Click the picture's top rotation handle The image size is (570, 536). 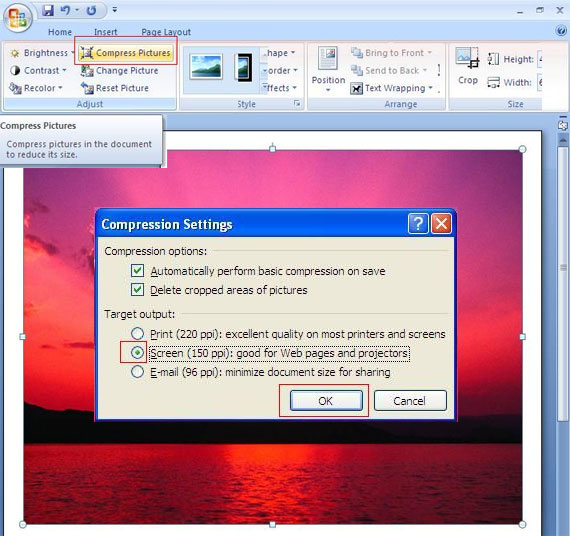[x=273, y=148]
